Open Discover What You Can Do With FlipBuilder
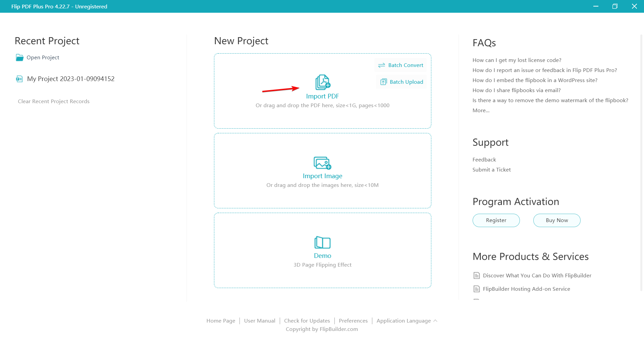 (x=537, y=276)
